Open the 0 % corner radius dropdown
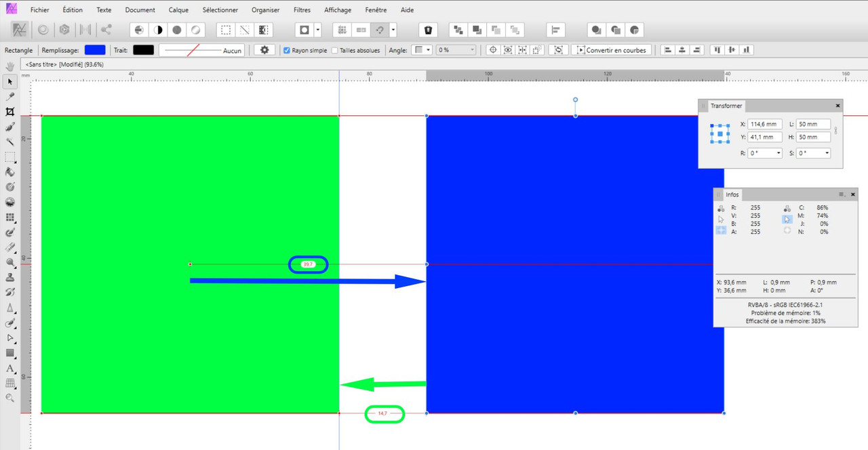The height and width of the screenshot is (450, 868). click(x=456, y=50)
